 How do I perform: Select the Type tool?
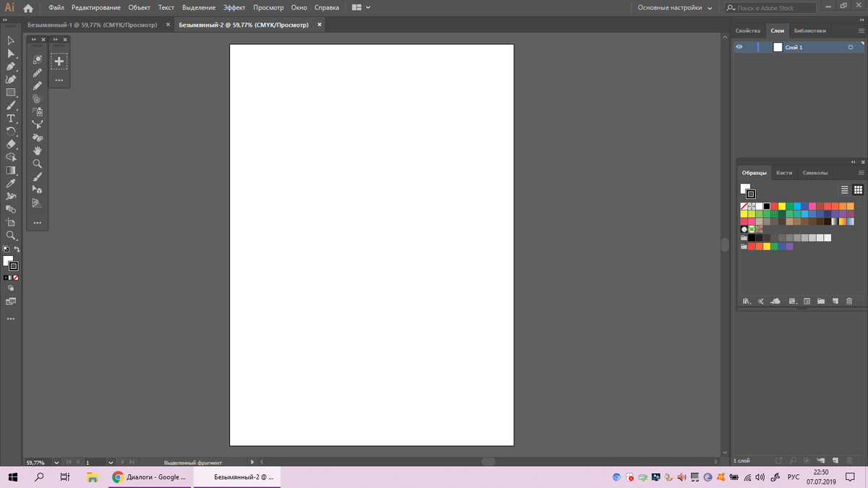click(11, 119)
